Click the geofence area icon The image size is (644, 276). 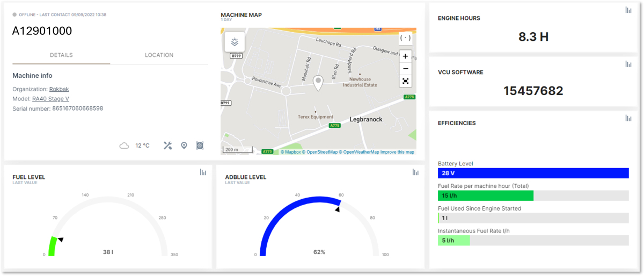200,146
